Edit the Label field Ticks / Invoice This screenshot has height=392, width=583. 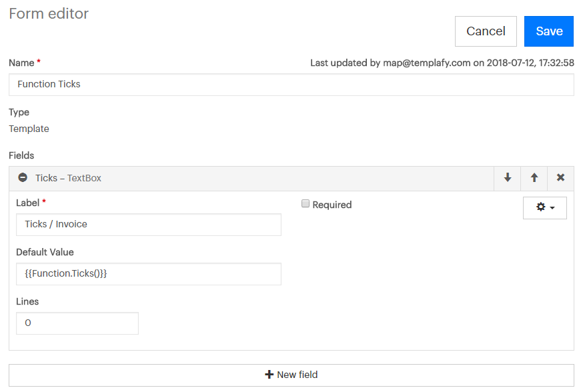pyautogui.click(x=148, y=225)
